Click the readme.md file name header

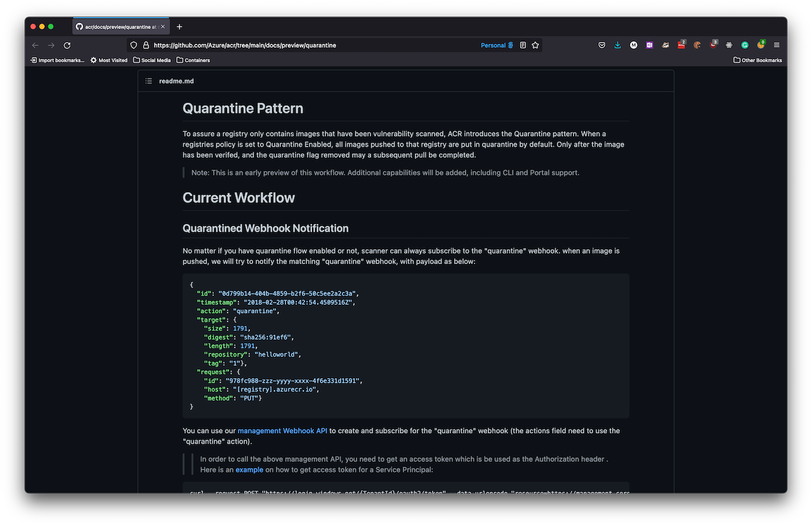(x=176, y=81)
